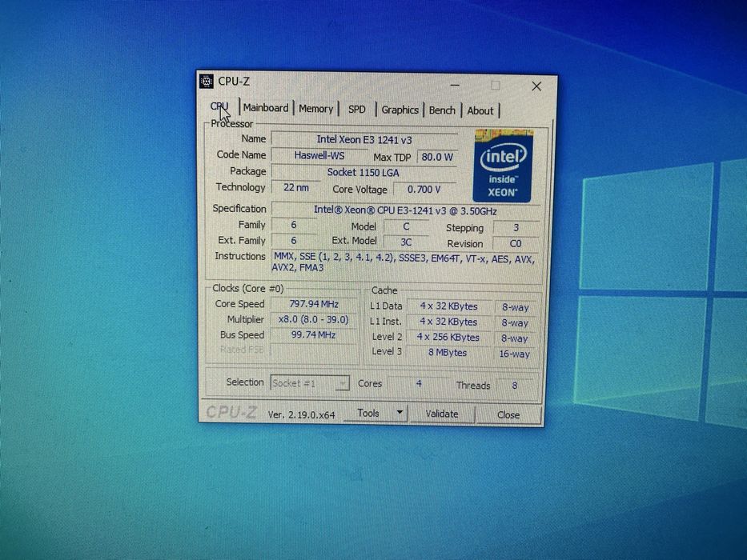Click the CPU-Z app icon in title bar
Image resolution: width=747 pixels, height=560 pixels.
(x=207, y=81)
